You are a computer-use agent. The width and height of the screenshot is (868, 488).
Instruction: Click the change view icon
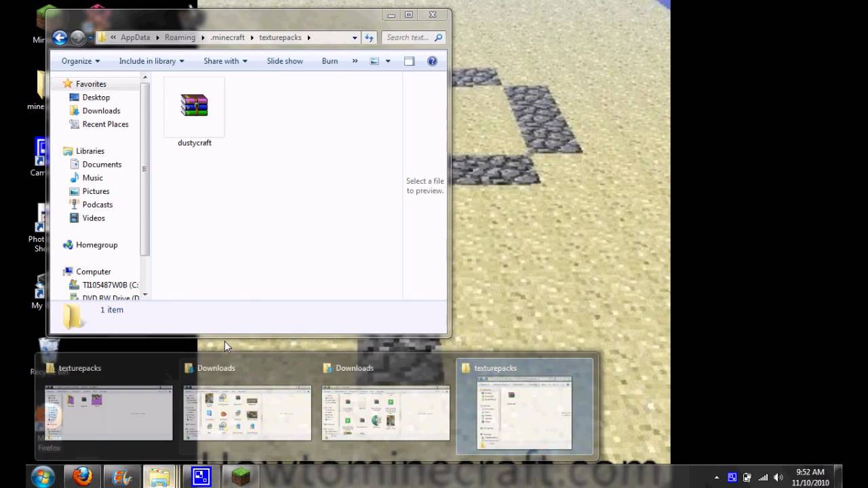click(x=374, y=61)
